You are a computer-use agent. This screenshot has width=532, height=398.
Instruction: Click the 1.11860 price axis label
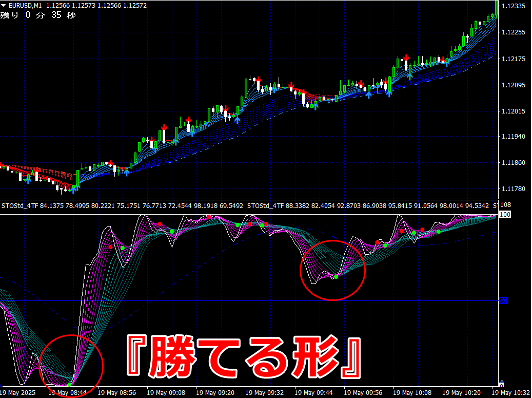514,163
